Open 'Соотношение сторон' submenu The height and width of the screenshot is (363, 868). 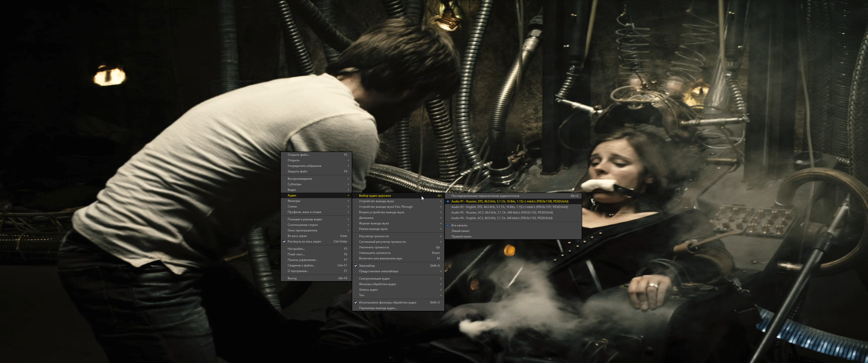[316, 225]
